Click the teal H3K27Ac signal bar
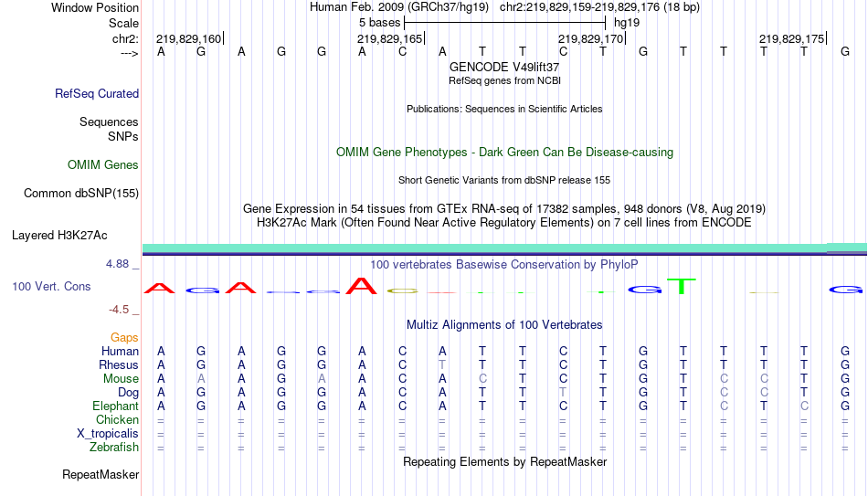Screen dimensions: 868x496 coord(504,248)
